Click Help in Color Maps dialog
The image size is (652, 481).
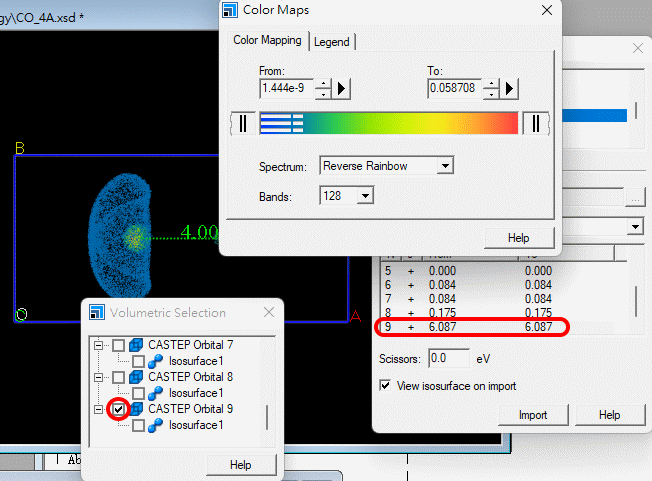click(x=518, y=237)
